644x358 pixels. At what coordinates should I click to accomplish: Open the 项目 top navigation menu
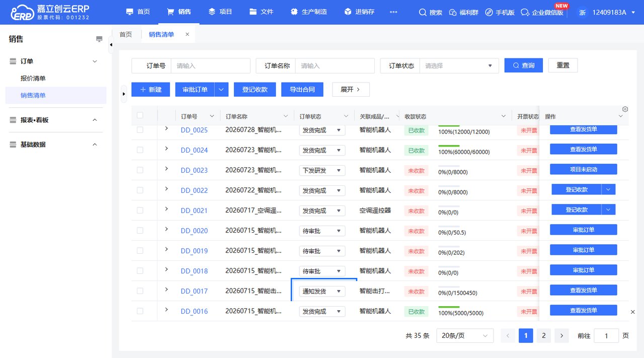pos(220,12)
